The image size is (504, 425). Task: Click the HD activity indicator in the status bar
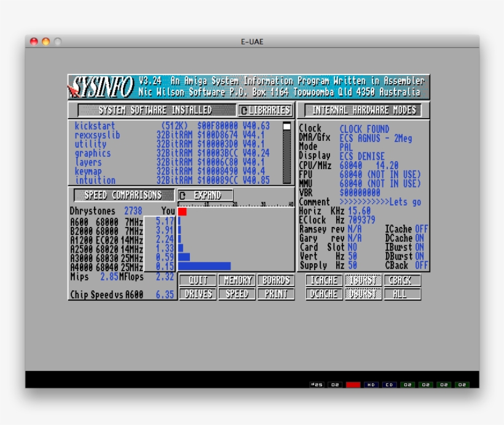pos(371,384)
